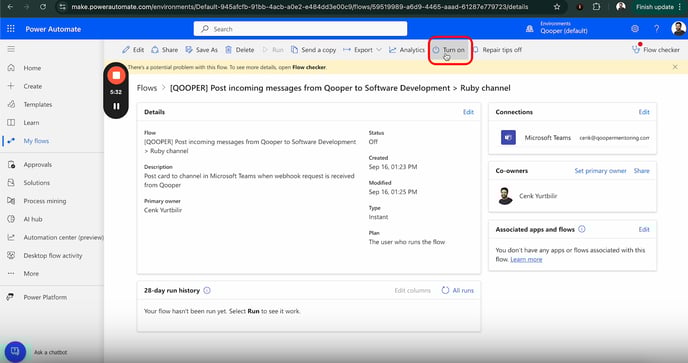The height and width of the screenshot is (363, 688).
Task: Click Edit in the Connections card
Action: click(x=644, y=112)
